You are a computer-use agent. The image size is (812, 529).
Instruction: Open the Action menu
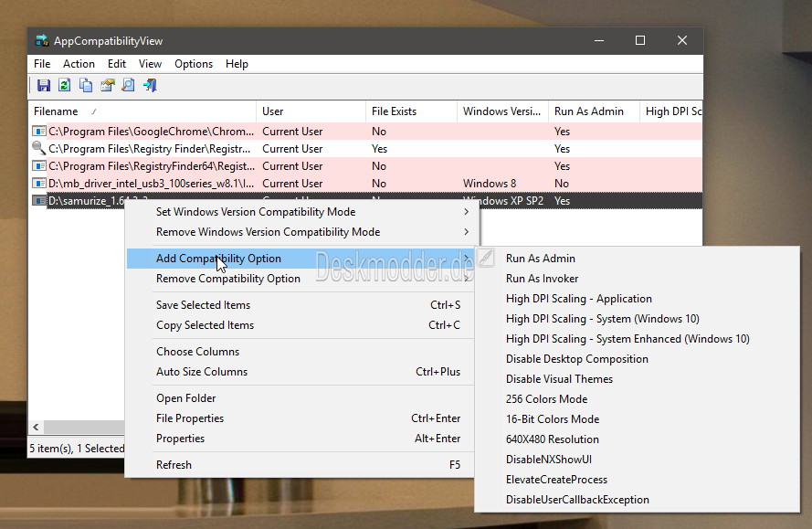coord(79,64)
